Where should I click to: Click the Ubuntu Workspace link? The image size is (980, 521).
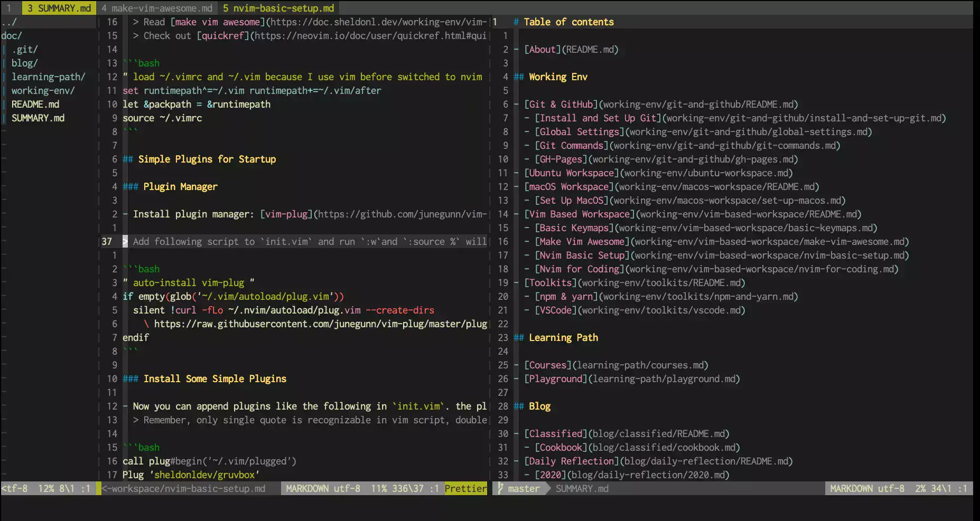(x=572, y=173)
